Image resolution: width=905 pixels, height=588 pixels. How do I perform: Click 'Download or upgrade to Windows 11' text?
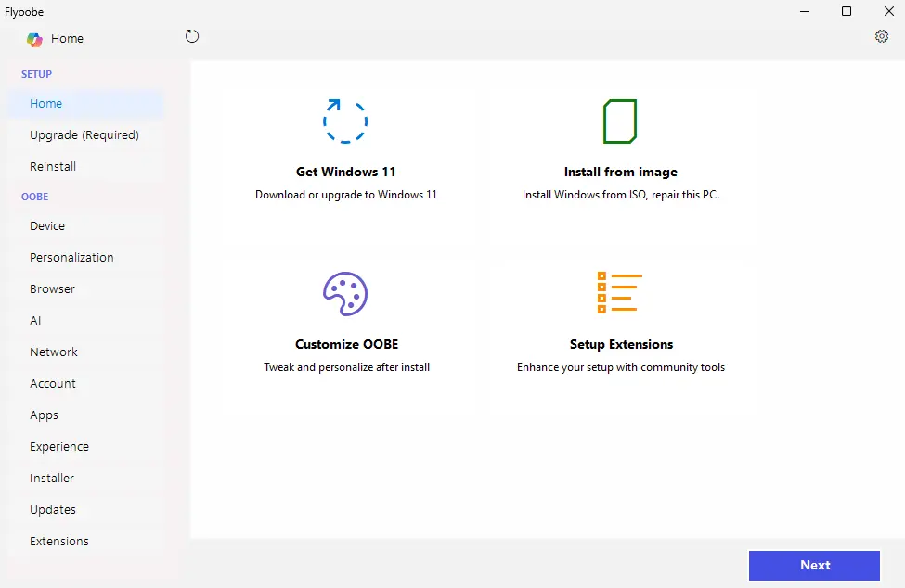345,195
